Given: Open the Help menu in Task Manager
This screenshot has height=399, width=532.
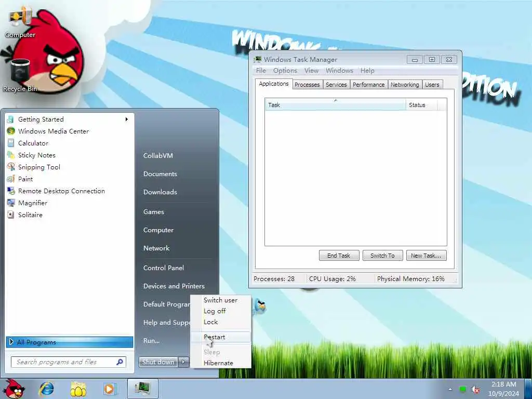Looking at the screenshot, I should [x=367, y=71].
